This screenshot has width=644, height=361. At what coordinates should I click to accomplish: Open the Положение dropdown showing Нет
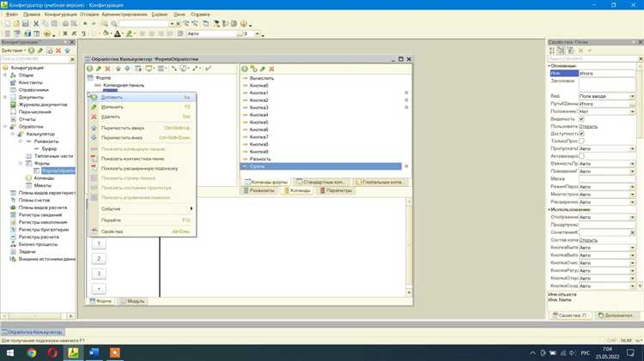point(632,111)
